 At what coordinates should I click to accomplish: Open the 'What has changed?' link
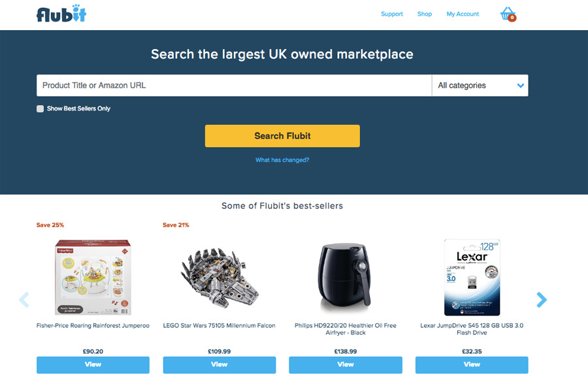pos(282,160)
